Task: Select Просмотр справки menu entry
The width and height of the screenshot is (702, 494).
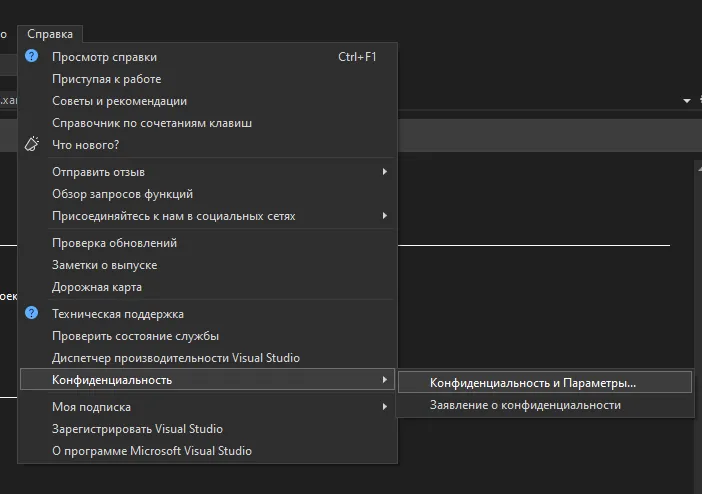Action: coord(207,57)
